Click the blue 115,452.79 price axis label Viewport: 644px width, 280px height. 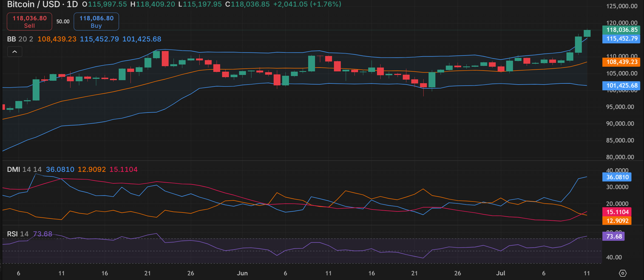621,39
